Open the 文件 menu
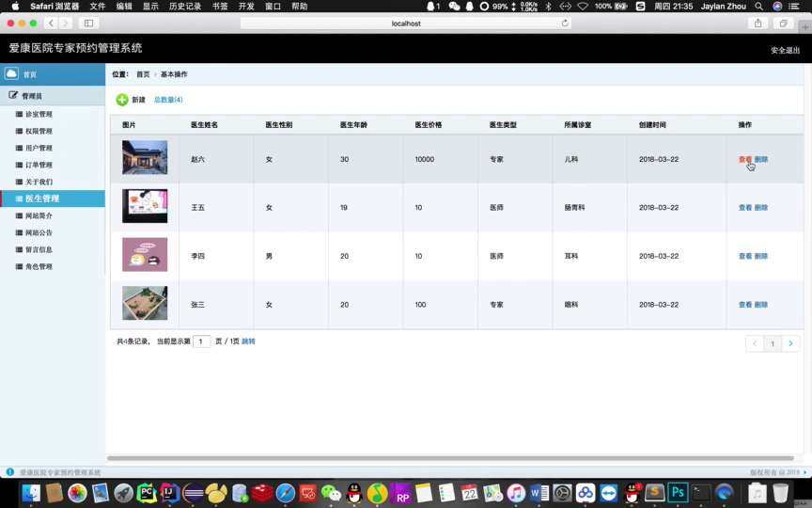This screenshot has width=812, height=508. tap(98, 7)
